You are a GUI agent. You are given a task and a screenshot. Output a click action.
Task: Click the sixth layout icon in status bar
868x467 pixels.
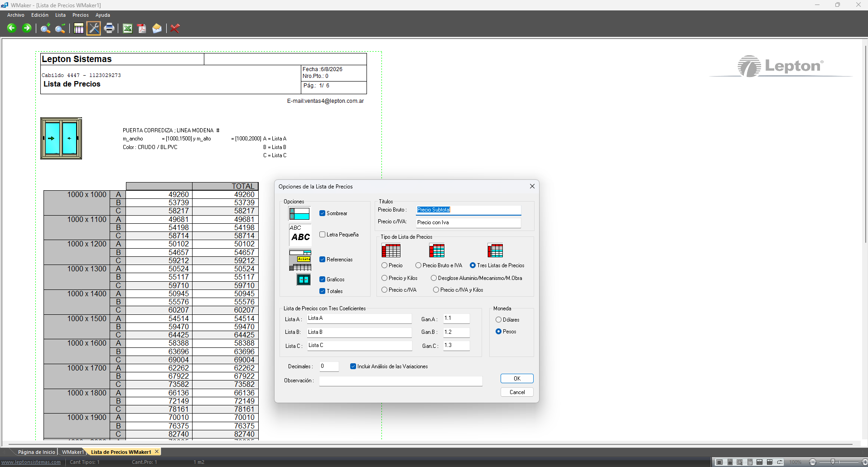(x=770, y=462)
